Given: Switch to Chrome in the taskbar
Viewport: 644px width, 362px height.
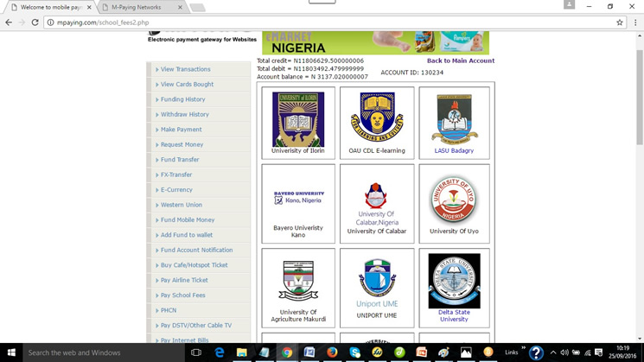Looking at the screenshot, I should click(287, 352).
